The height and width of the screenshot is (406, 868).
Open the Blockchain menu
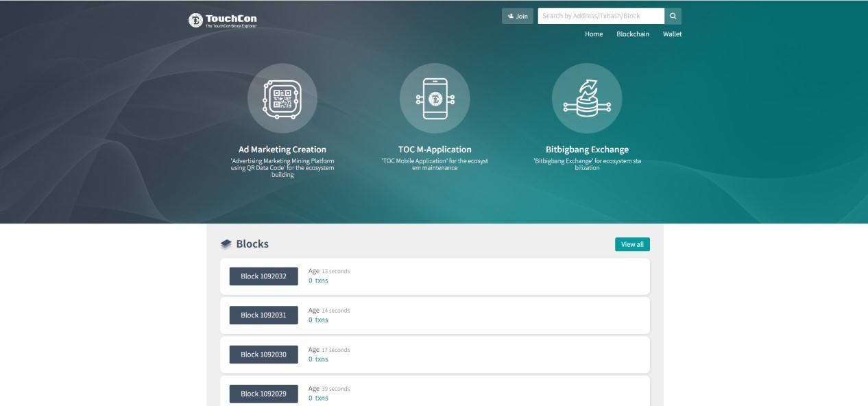pyautogui.click(x=633, y=34)
